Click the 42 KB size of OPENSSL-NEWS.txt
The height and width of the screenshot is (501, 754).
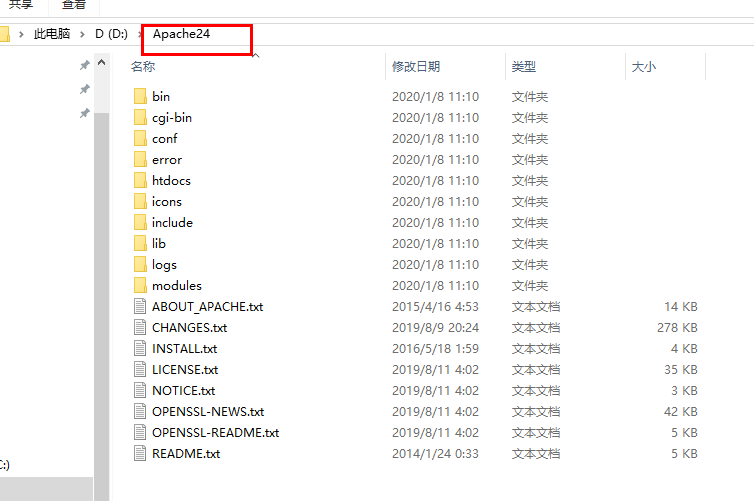pos(680,411)
